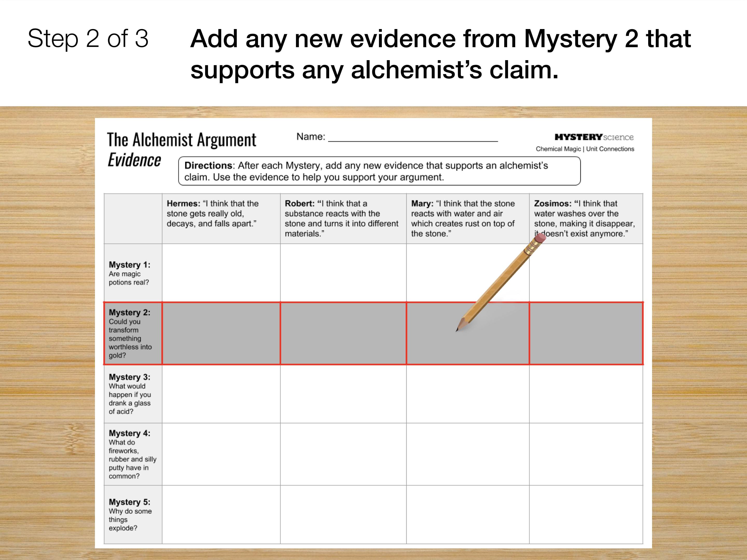The width and height of the screenshot is (747, 560).
Task: Click the Mystery 5 cell under Zosimos
Action: tap(586, 514)
